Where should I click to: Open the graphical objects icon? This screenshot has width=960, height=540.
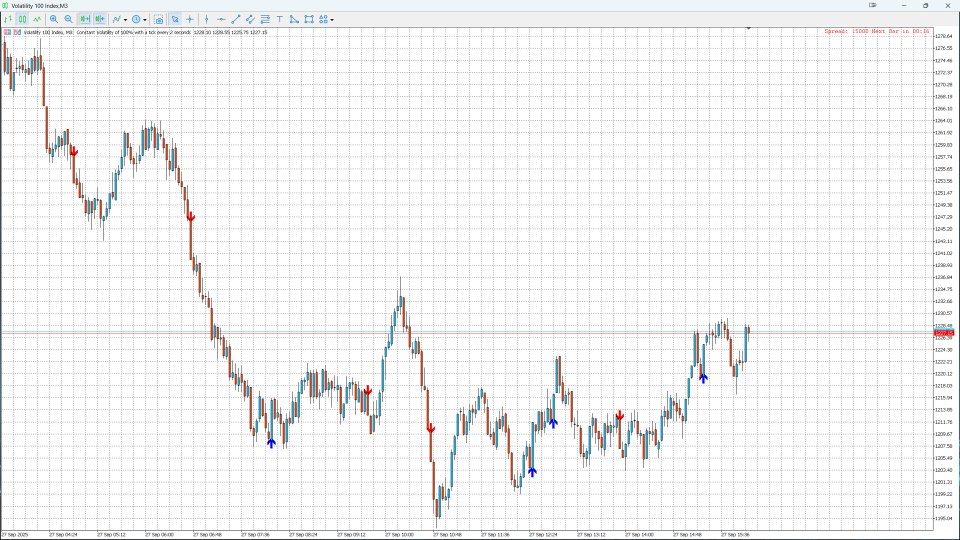tap(323, 20)
